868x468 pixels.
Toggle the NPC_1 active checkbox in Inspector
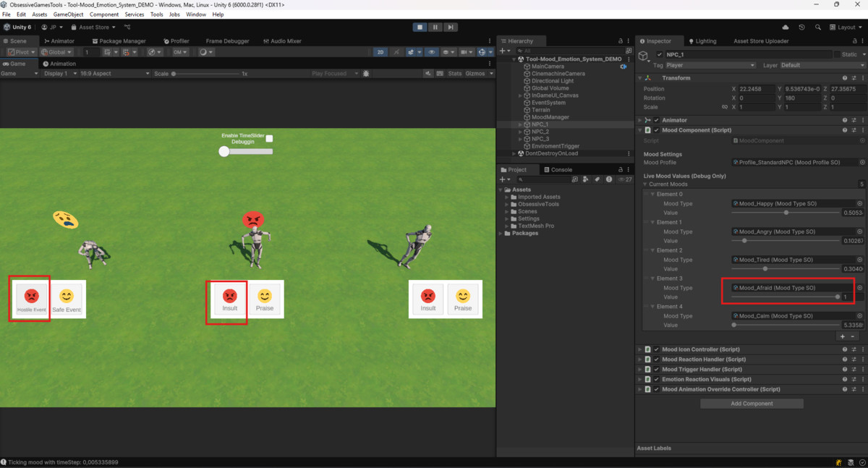[x=659, y=54]
